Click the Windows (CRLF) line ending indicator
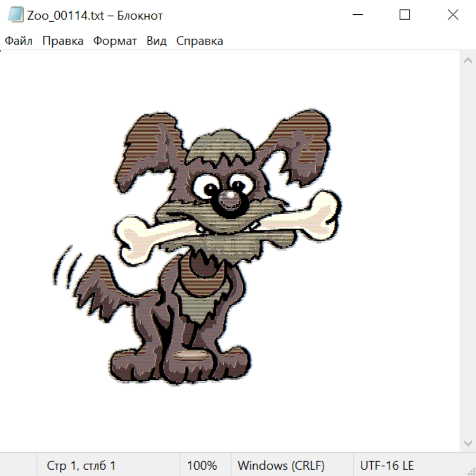This screenshot has height=476, width=476. pyautogui.click(x=281, y=465)
